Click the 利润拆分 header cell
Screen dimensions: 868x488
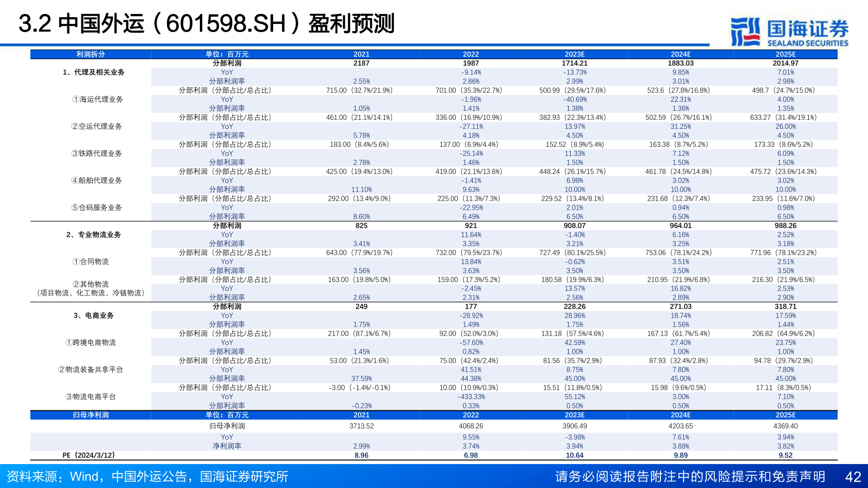coord(90,54)
